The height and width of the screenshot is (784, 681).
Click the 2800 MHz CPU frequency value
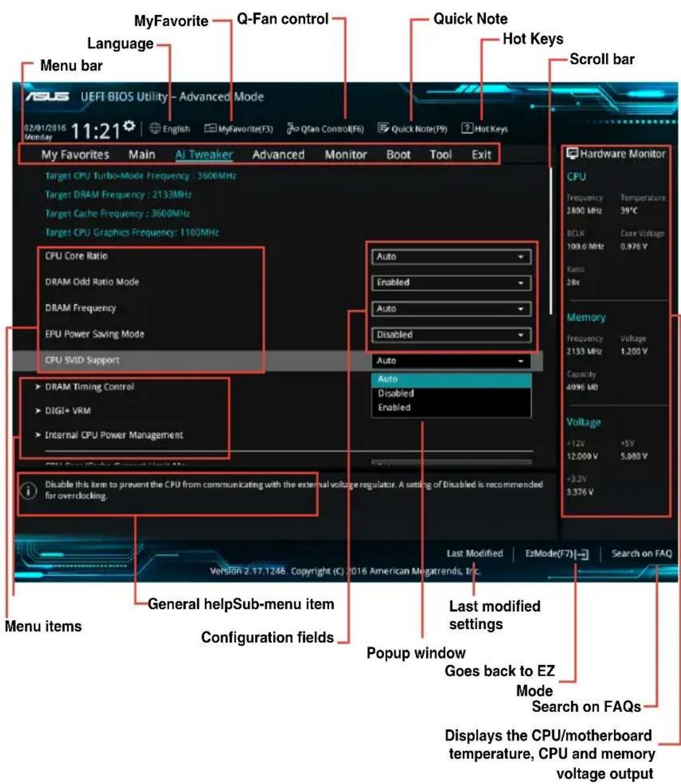584,210
